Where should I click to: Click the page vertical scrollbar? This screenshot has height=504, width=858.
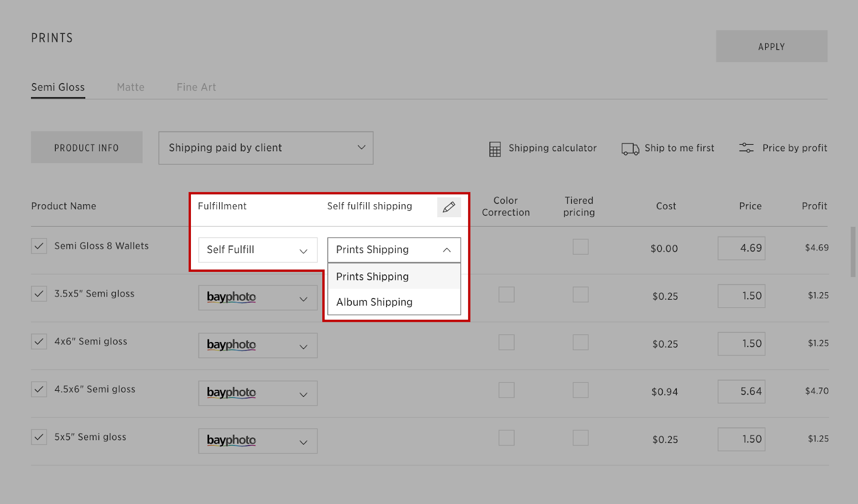pyautogui.click(x=853, y=252)
